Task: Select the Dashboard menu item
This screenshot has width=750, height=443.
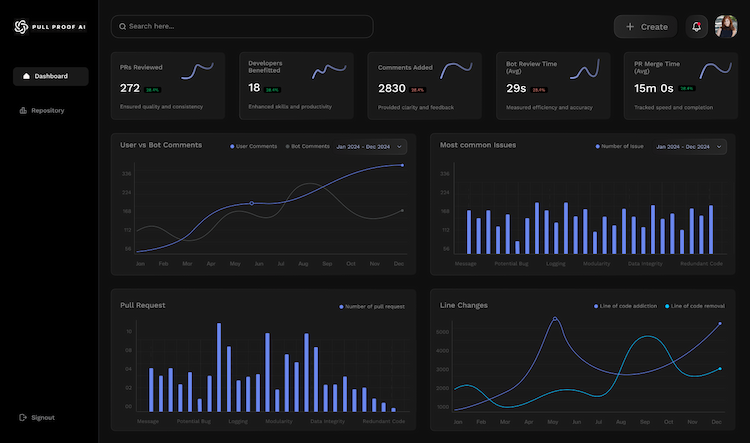Action: (50, 76)
